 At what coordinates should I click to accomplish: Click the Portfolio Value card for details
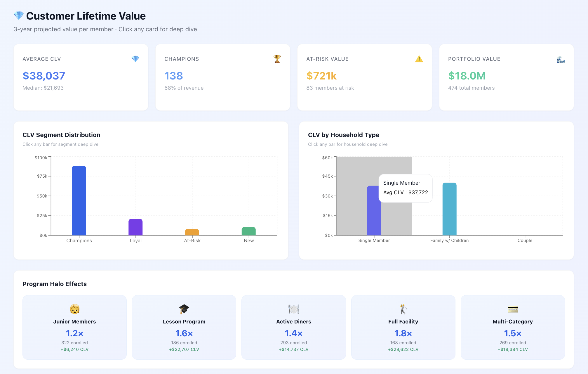[x=506, y=77]
